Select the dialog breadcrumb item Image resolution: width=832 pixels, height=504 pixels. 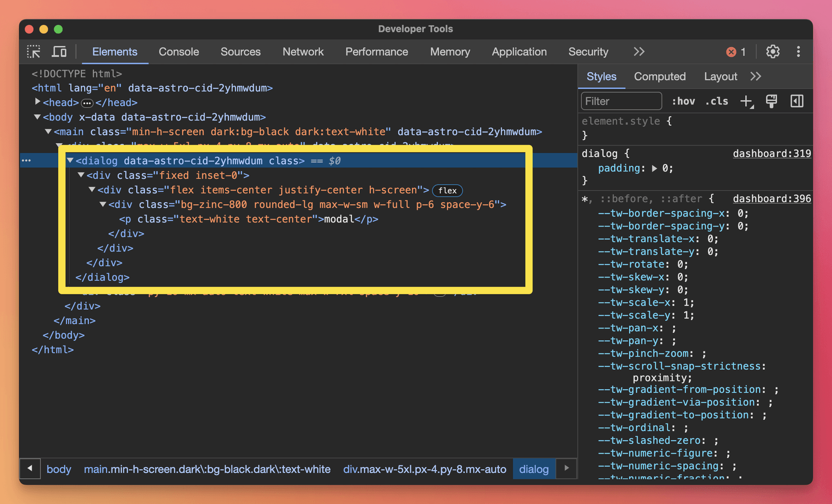[x=534, y=469]
